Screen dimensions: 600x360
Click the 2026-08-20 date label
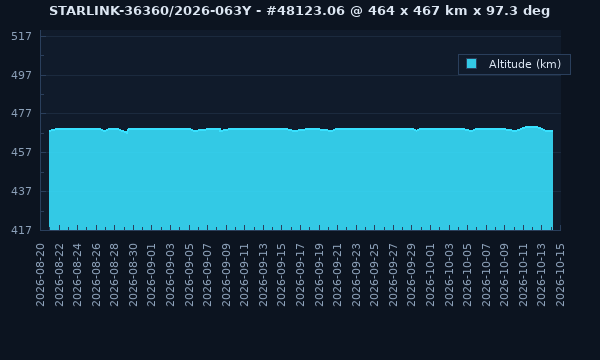[40, 275]
